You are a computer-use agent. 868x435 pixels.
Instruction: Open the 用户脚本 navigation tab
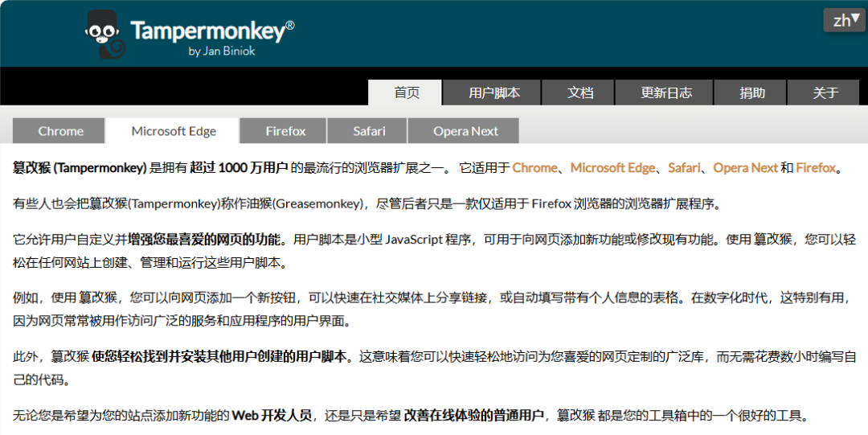[492, 92]
